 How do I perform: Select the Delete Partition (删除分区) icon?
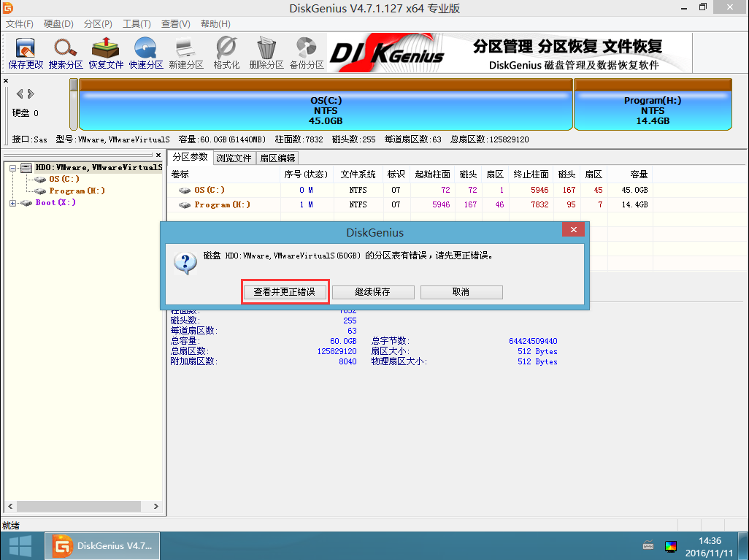pos(266,53)
